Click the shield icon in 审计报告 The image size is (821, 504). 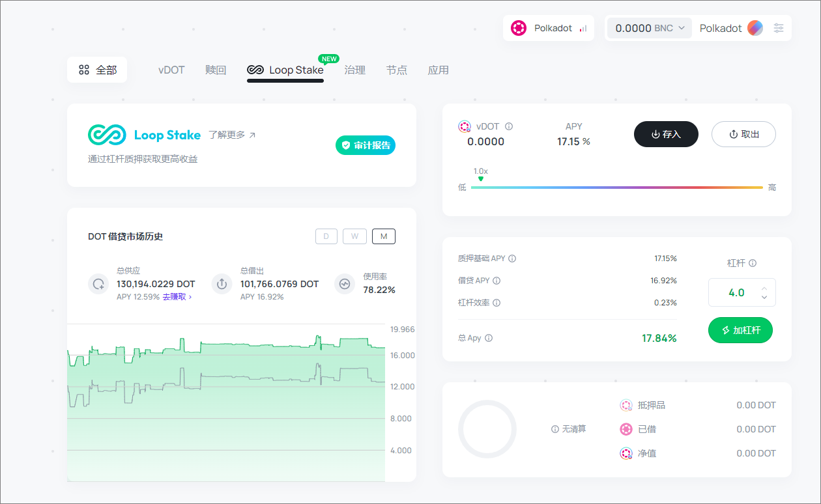pyautogui.click(x=345, y=145)
